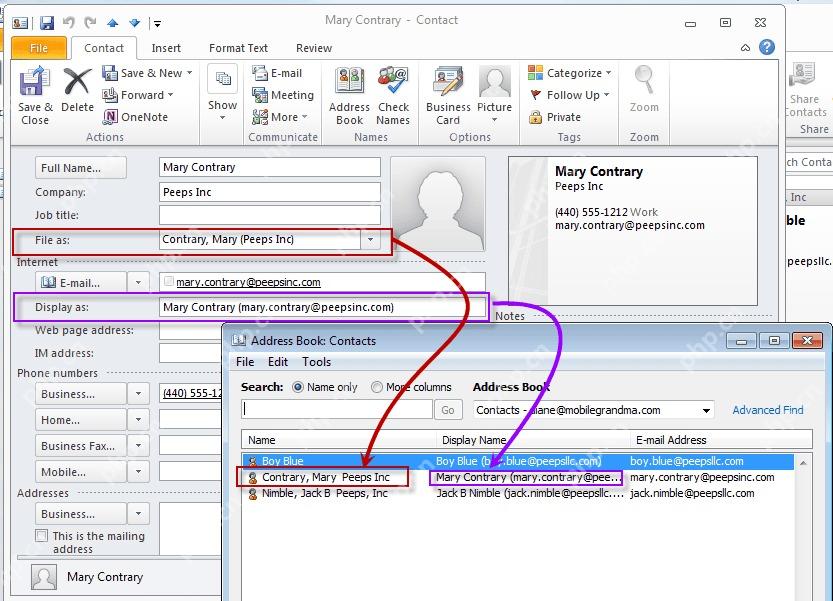The width and height of the screenshot is (833, 601).
Task: Click the Check Names icon
Action: [x=393, y=96]
